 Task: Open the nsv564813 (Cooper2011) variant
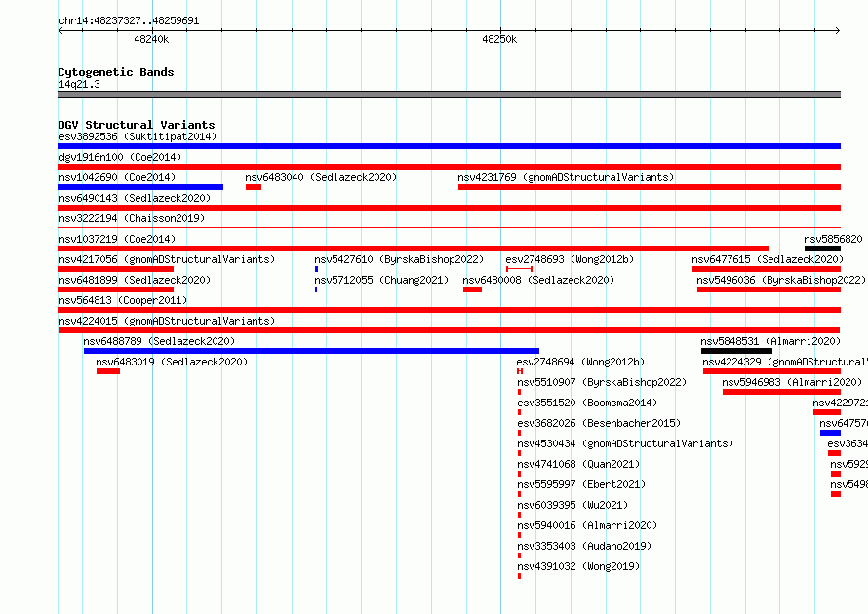pos(123,300)
